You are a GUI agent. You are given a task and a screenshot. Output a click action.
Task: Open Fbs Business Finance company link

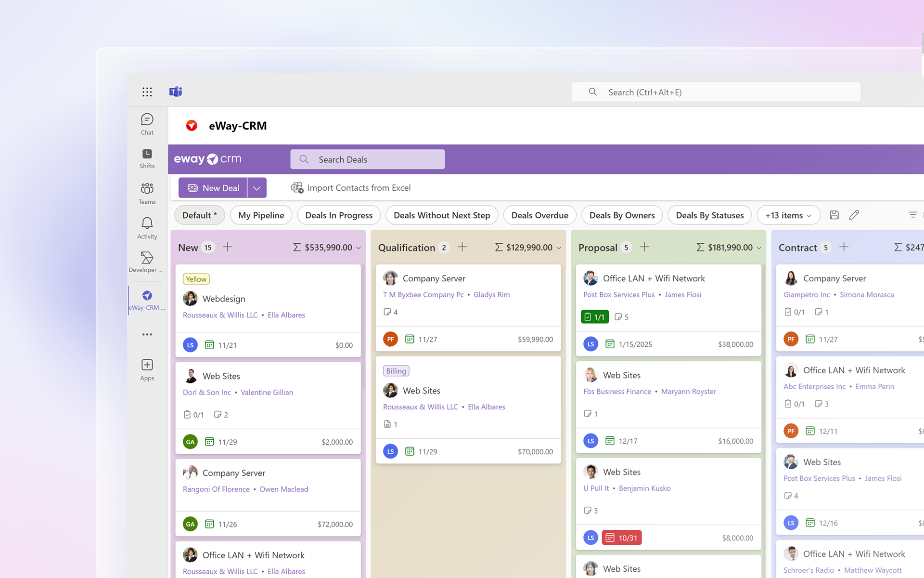[x=617, y=392]
